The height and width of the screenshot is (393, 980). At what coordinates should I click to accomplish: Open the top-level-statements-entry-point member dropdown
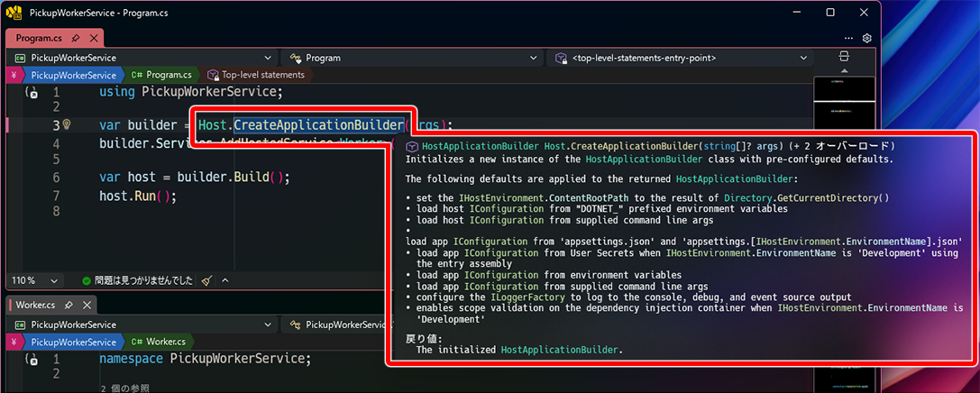(680, 58)
